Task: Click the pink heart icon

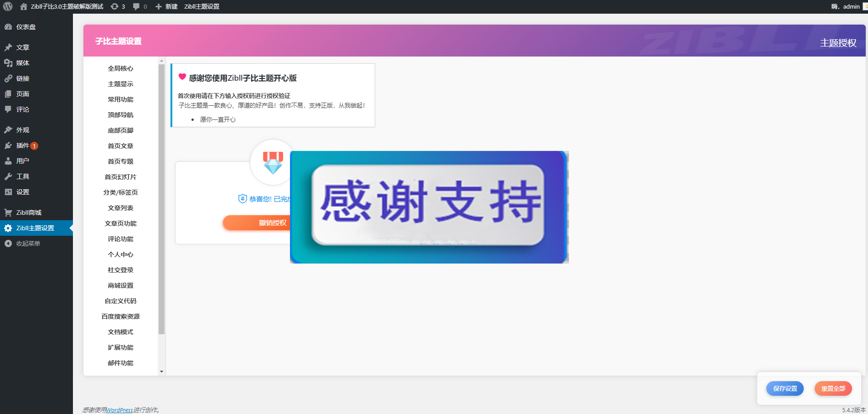Action: [x=182, y=77]
